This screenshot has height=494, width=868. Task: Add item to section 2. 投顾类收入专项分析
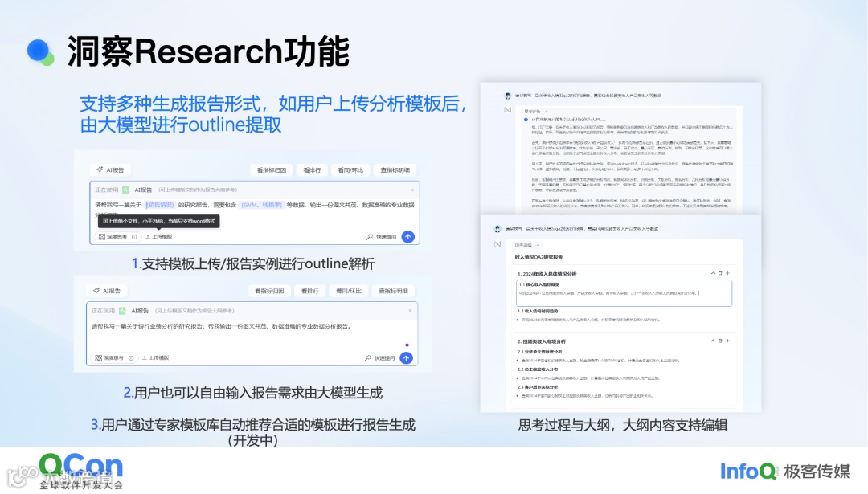point(727,341)
